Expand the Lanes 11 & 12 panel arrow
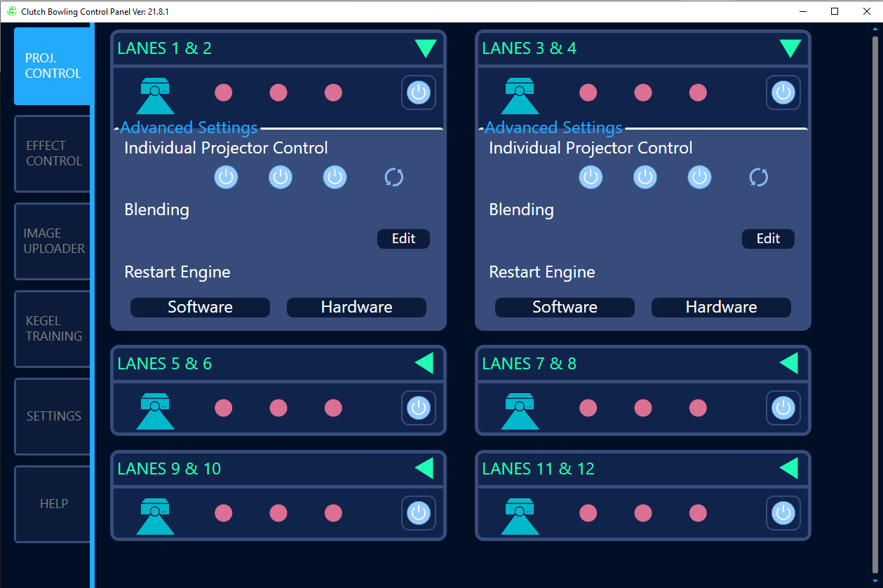 pyautogui.click(x=789, y=468)
